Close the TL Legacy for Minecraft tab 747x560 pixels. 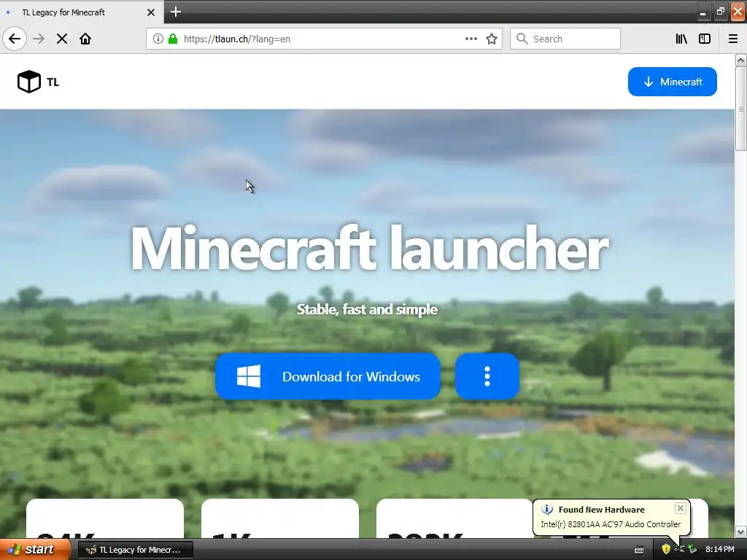pos(151,12)
